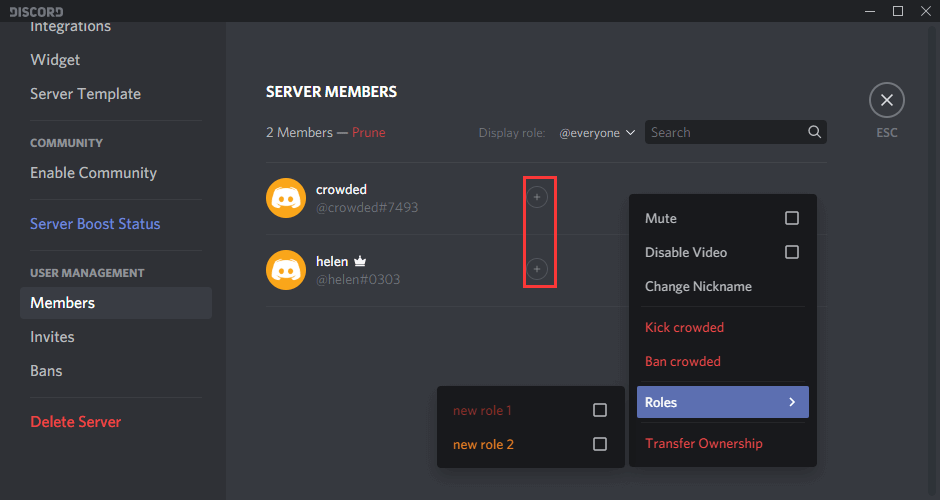Viewport: 940px width, 500px height.
Task: Click the add role plus icon for crowded
Action: [x=537, y=198]
